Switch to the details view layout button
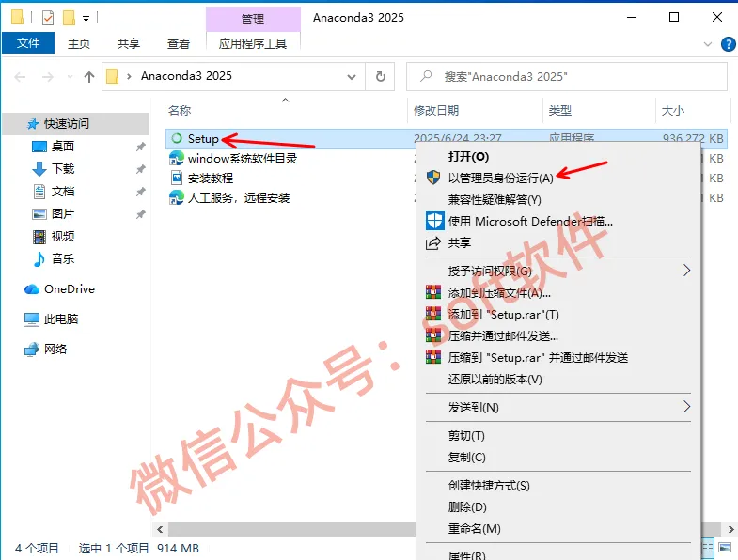 [x=707, y=548]
